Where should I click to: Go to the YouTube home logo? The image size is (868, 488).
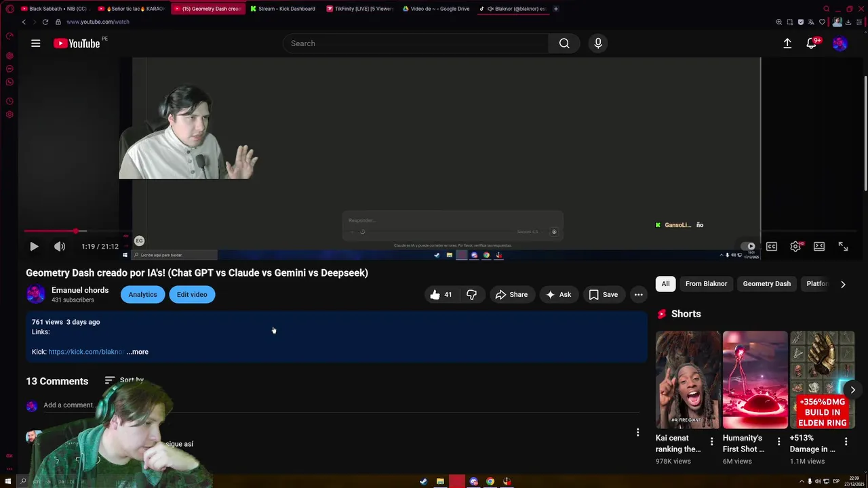click(77, 43)
